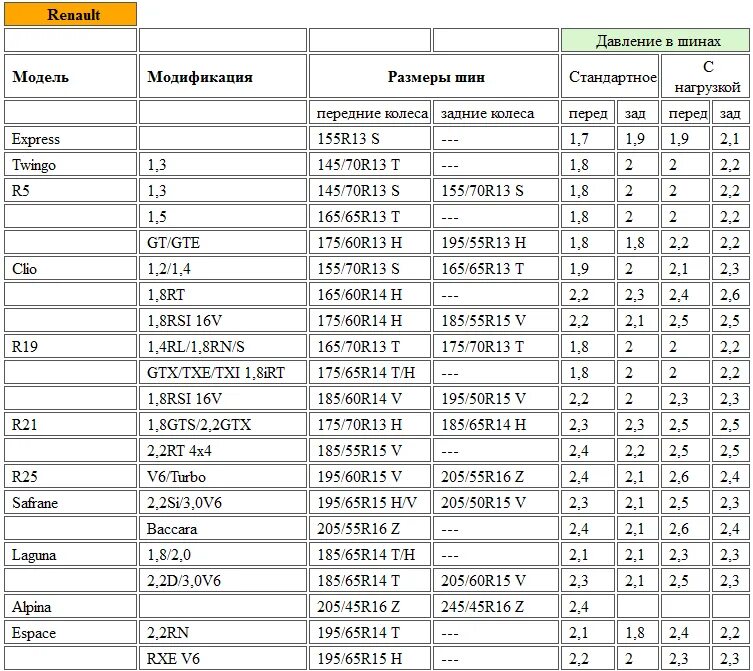This screenshot has height=671, width=753.
Task: Select the 195/65R15 H tire size
Action: click(370, 658)
